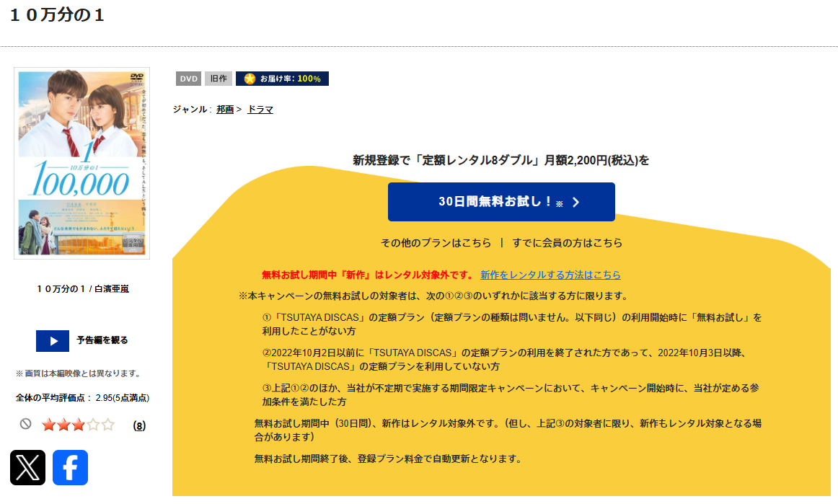
Task: Click the 30日間無料お試し！ button
Action: click(501, 202)
